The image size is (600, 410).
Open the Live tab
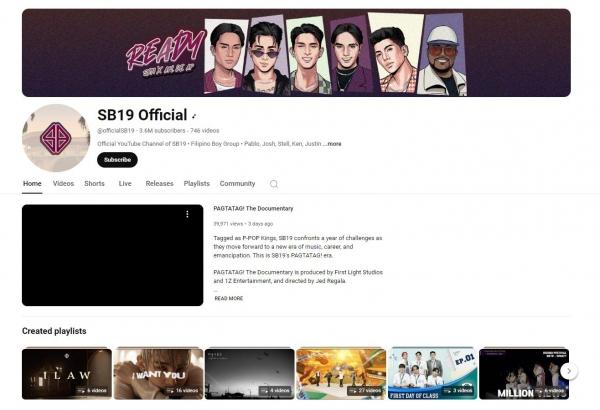[125, 184]
